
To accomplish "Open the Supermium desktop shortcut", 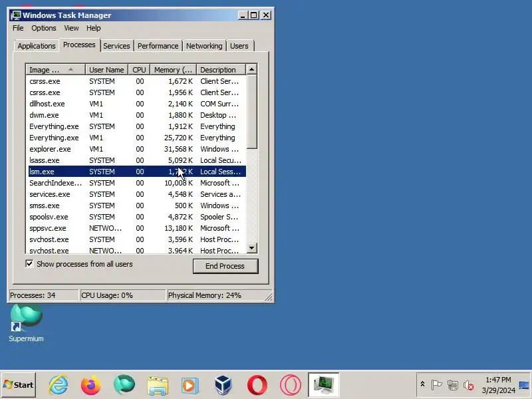I will click(26, 323).
